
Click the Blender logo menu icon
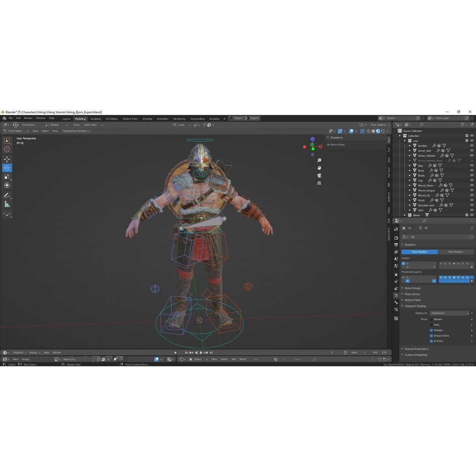(x=4, y=119)
